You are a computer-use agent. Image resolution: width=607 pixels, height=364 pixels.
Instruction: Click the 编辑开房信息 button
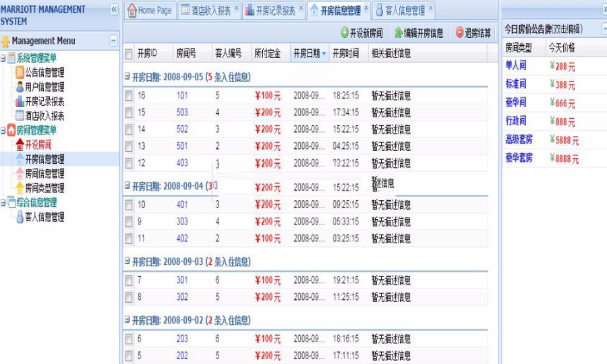(419, 33)
